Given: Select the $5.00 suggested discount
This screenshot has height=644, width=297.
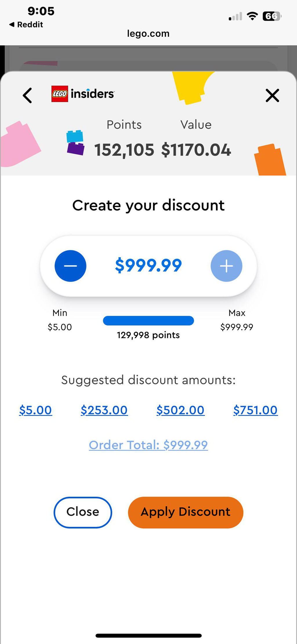Looking at the screenshot, I should tap(35, 410).
